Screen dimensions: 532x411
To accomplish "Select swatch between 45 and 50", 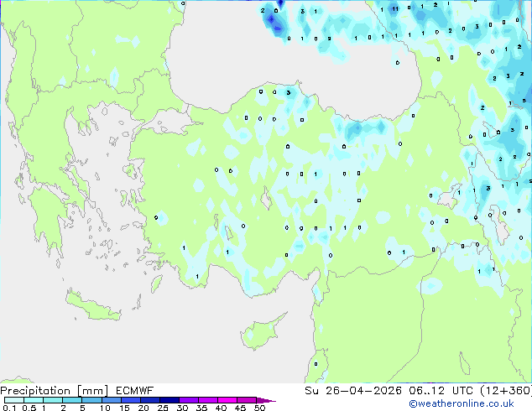I will [x=247, y=400].
